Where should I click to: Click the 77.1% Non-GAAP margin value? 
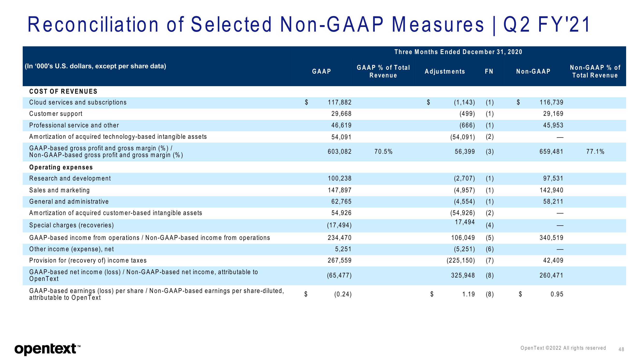pyautogui.click(x=595, y=152)
